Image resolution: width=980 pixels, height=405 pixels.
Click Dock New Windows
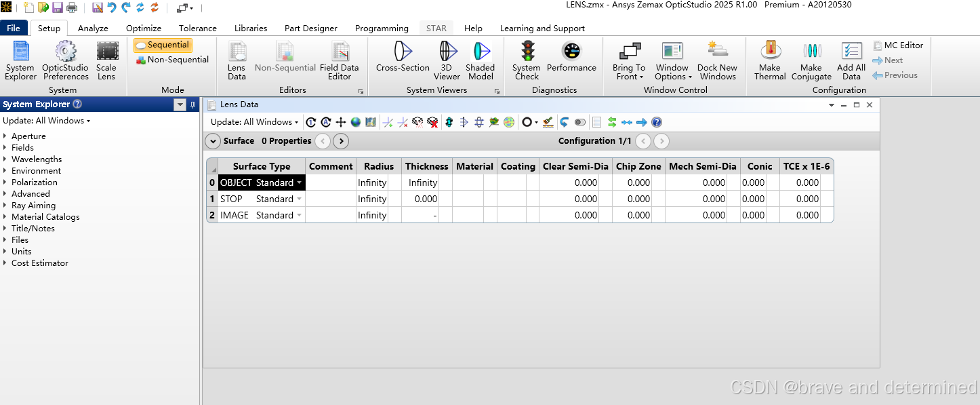tap(717, 61)
